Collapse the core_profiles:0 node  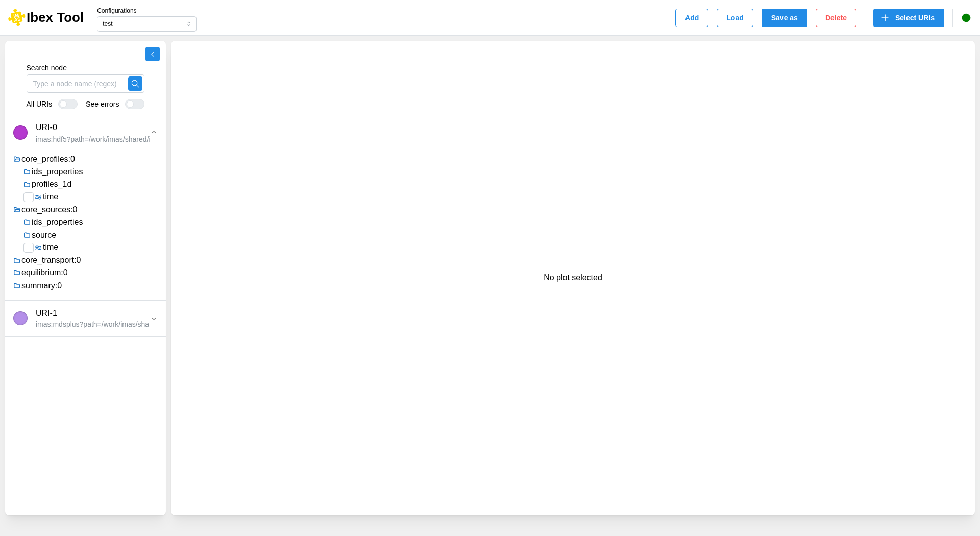click(x=48, y=159)
